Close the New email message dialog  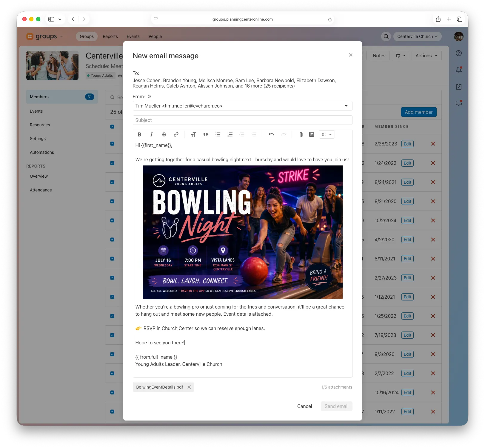point(351,55)
